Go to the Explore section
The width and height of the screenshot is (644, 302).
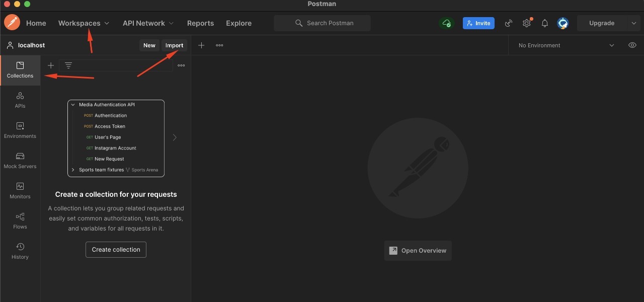238,23
